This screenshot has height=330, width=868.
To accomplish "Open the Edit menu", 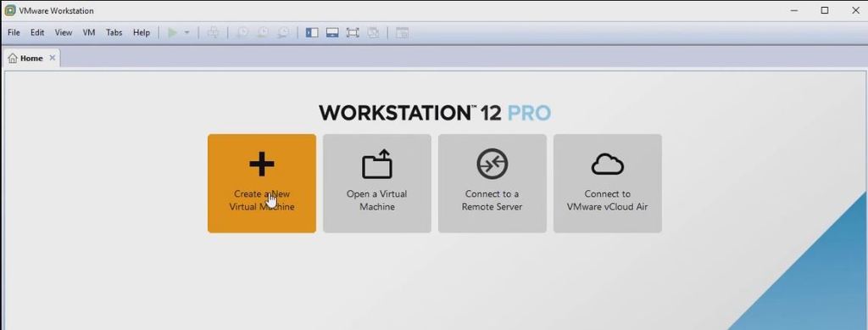I will click(x=37, y=33).
